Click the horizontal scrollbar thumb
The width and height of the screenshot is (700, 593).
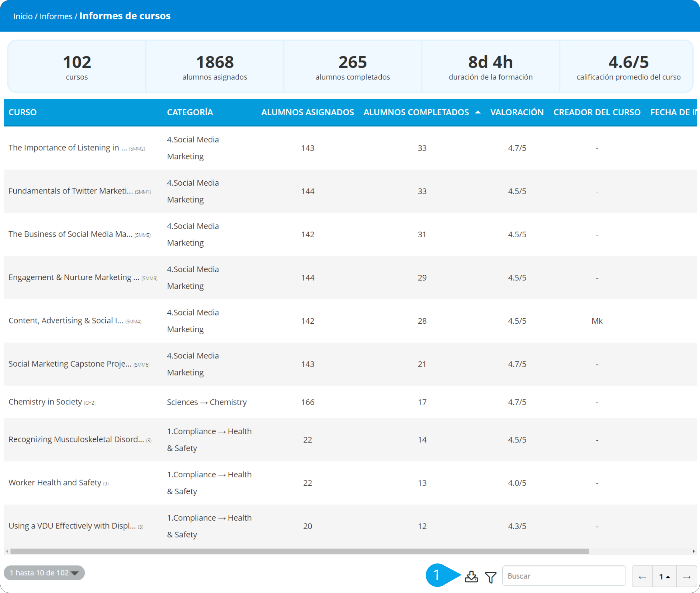(x=299, y=551)
